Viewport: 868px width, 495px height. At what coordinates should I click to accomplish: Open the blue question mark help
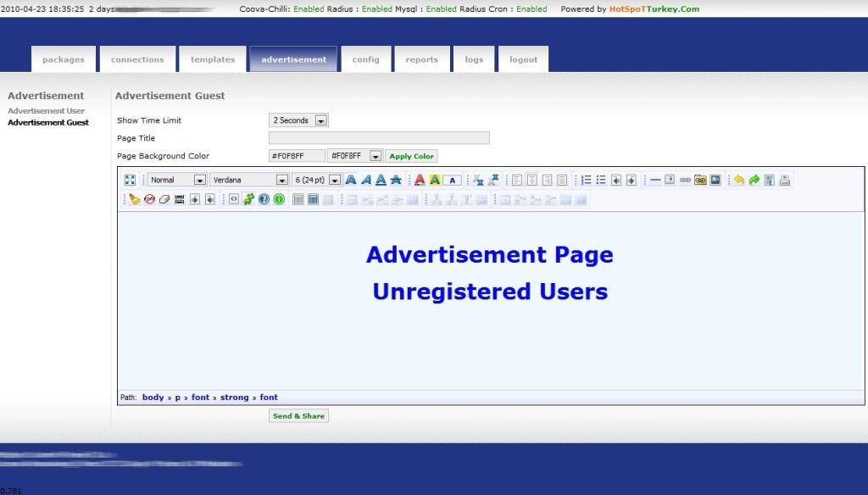[264, 199]
